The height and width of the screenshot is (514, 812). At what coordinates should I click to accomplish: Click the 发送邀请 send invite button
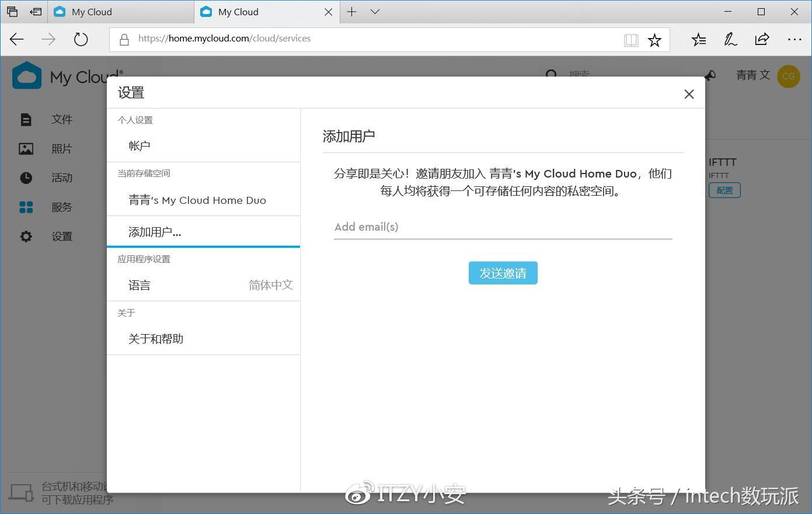[503, 273]
